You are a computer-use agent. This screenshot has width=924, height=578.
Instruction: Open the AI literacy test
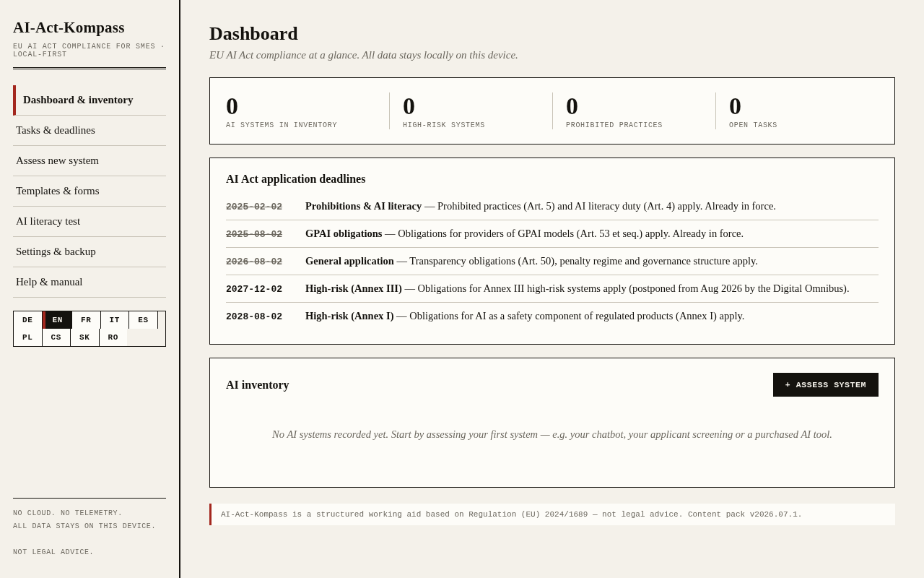click(x=90, y=221)
